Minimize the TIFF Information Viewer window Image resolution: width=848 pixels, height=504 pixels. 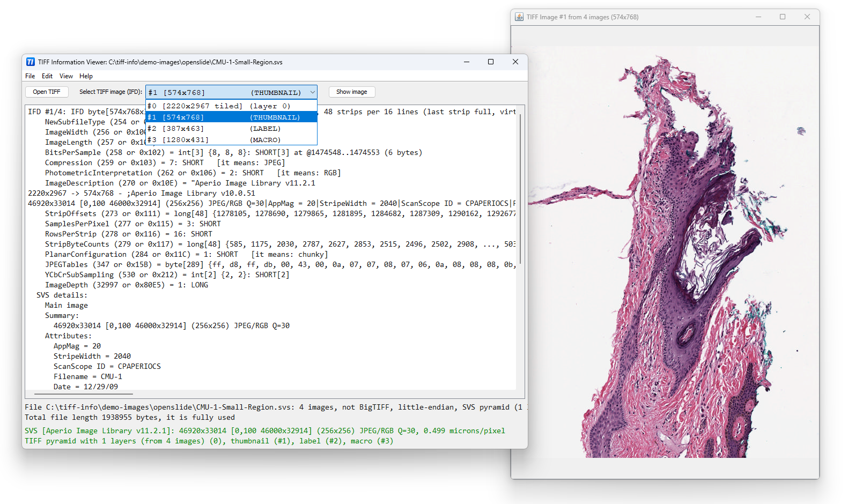pyautogui.click(x=466, y=62)
